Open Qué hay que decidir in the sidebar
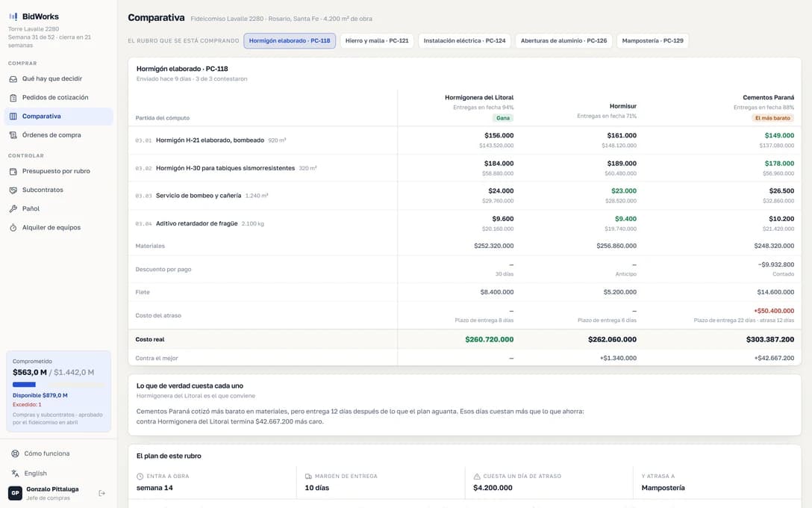The image size is (812, 508). pyautogui.click(x=58, y=78)
